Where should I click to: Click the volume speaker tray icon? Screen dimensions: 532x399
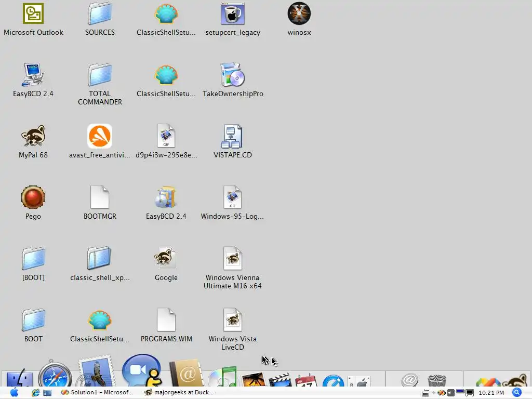450,393
